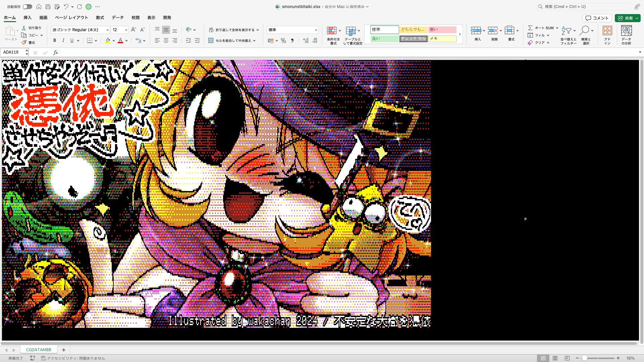The image size is (644, 362).
Task: Open 検索と選択 find and select
Action: (586, 35)
